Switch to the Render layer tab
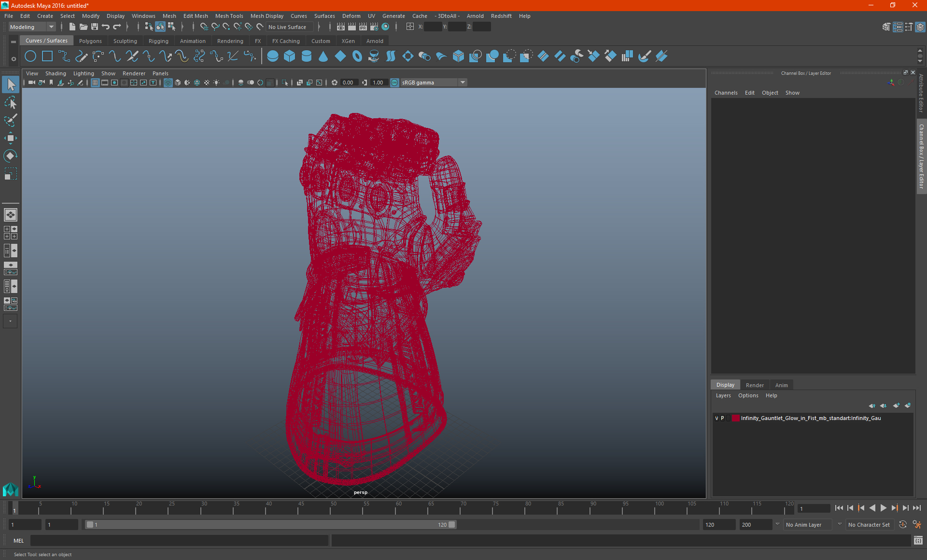 [x=755, y=385]
